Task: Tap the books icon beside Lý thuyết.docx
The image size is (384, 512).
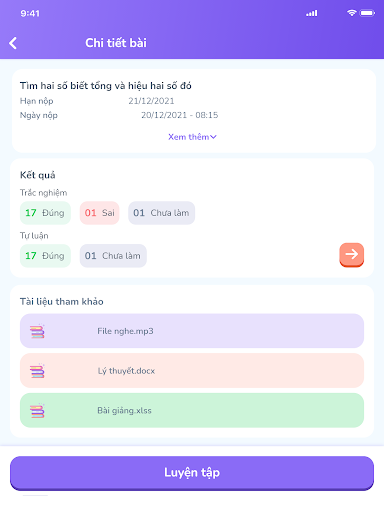Action: 37,371
